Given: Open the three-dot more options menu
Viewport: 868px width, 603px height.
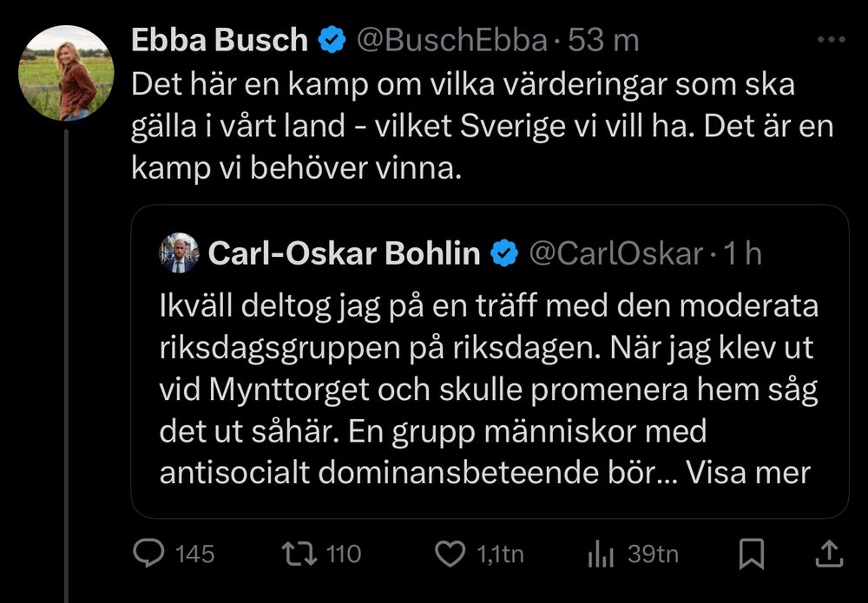Looking at the screenshot, I should coord(831,40).
